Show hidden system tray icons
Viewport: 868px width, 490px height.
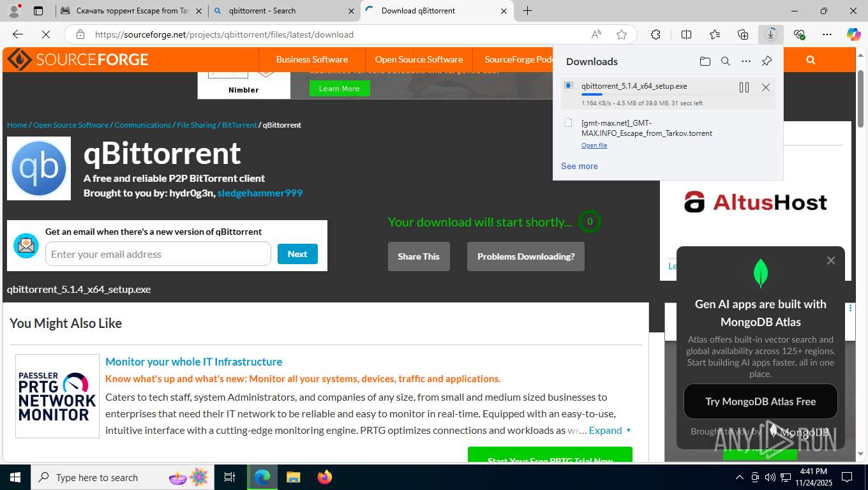[x=740, y=477]
